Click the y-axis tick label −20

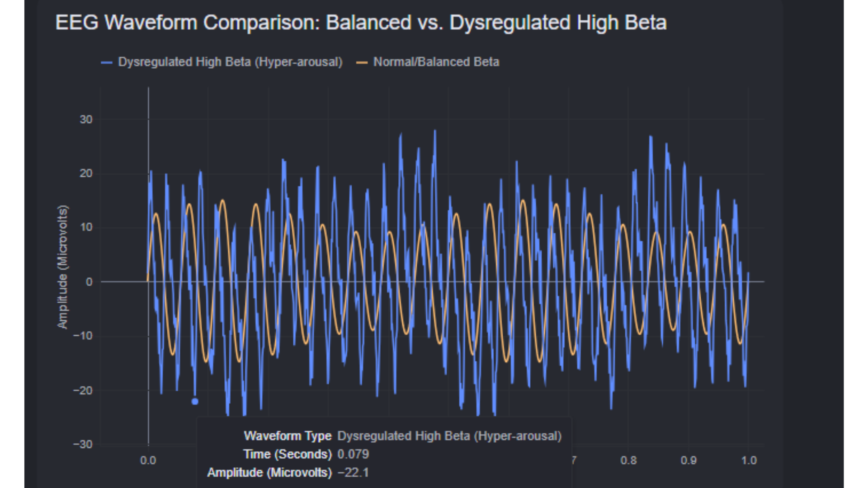(x=83, y=390)
